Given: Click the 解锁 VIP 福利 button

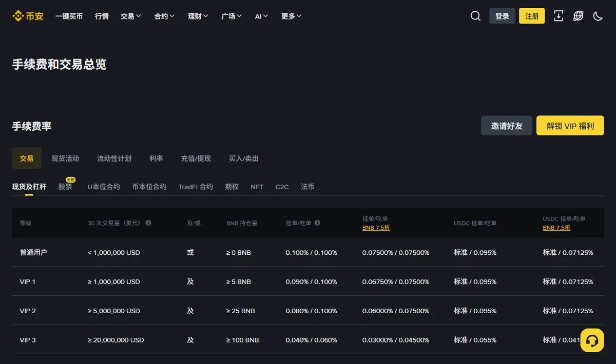Looking at the screenshot, I should coord(570,126).
